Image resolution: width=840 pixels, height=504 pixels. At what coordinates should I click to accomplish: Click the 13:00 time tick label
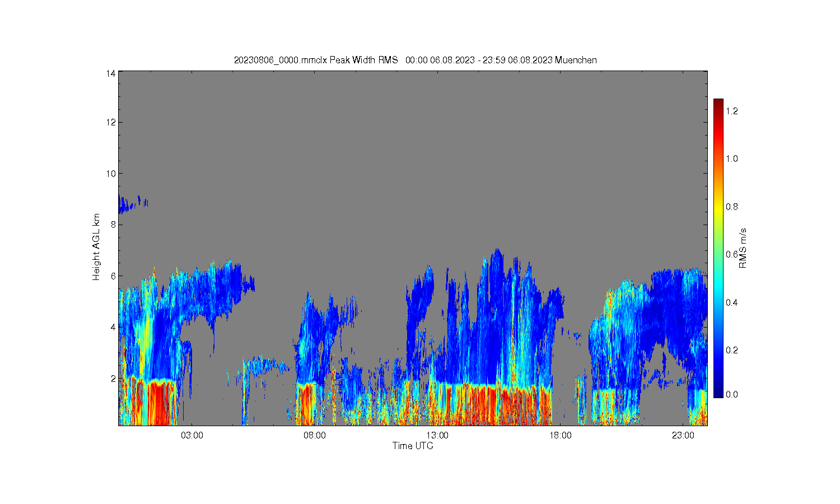pos(437,435)
